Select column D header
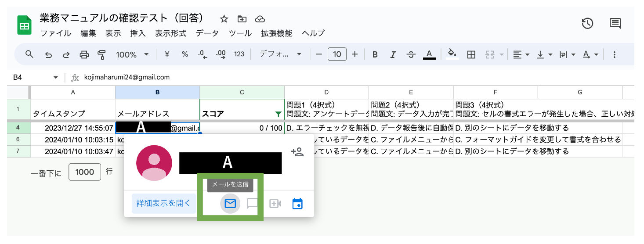 pos(326,92)
